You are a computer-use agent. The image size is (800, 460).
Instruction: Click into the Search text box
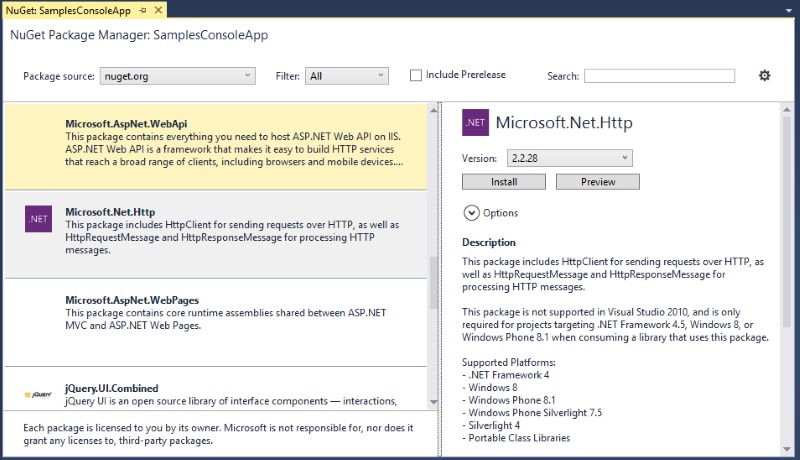[659, 76]
